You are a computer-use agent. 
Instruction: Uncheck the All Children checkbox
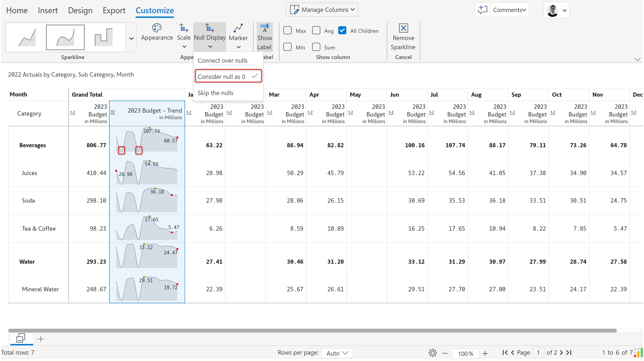point(342,31)
